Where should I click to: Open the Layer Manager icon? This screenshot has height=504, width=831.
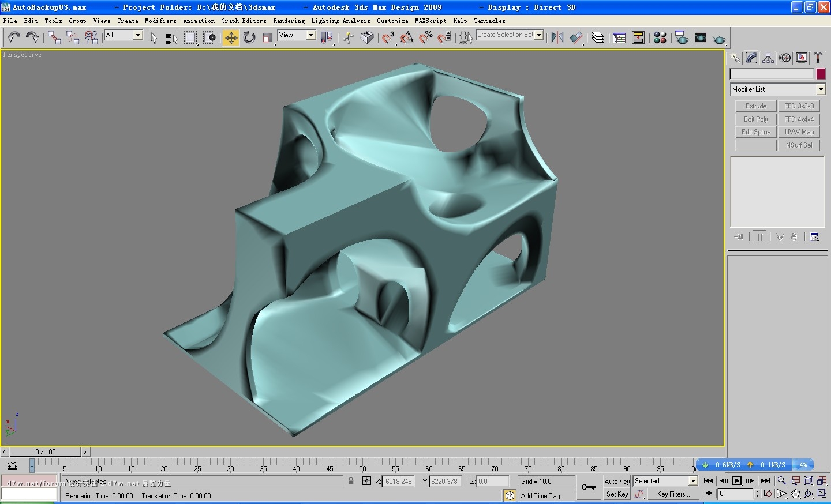(598, 37)
